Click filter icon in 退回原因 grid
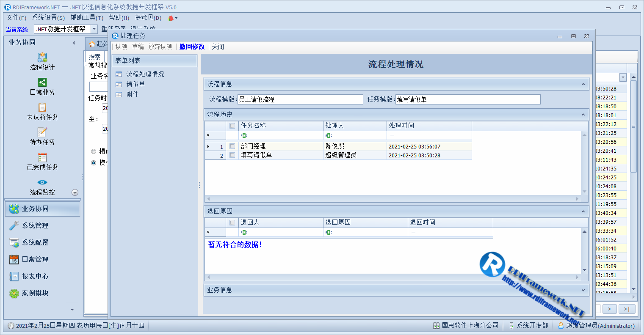This screenshot has height=335, width=644. (208, 233)
